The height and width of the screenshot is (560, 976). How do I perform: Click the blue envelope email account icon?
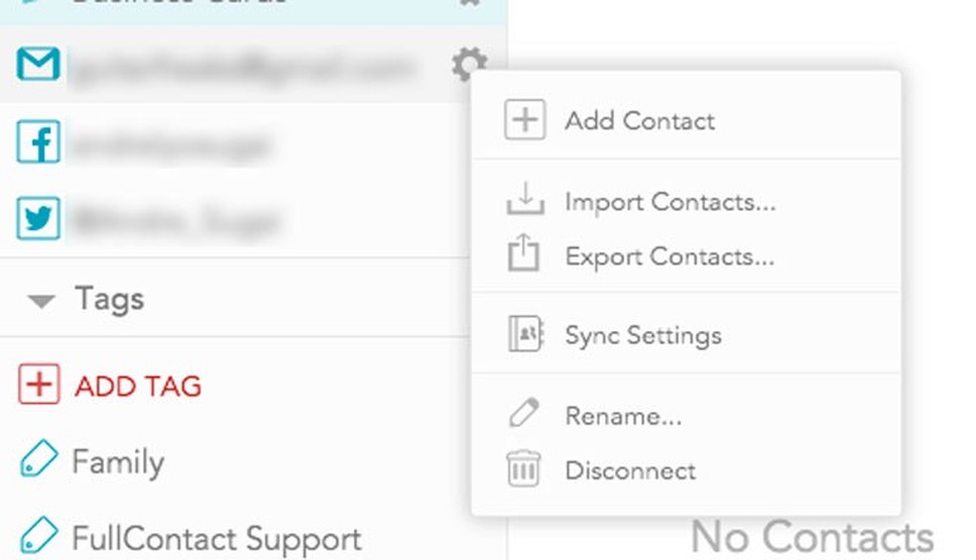pyautogui.click(x=39, y=65)
